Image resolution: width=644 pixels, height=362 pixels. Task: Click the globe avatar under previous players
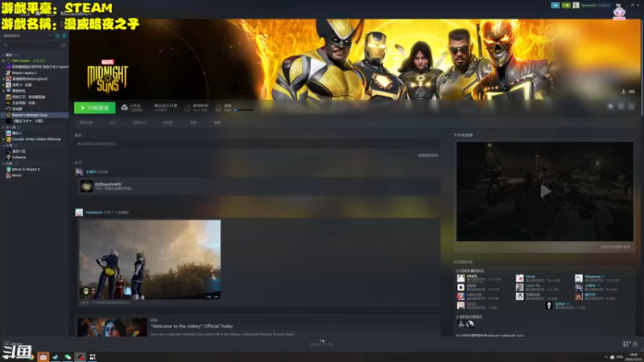pyautogui.click(x=470, y=324)
